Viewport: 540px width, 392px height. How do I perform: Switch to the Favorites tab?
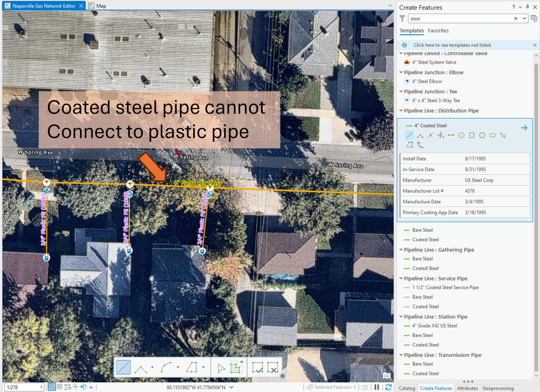pyautogui.click(x=438, y=31)
